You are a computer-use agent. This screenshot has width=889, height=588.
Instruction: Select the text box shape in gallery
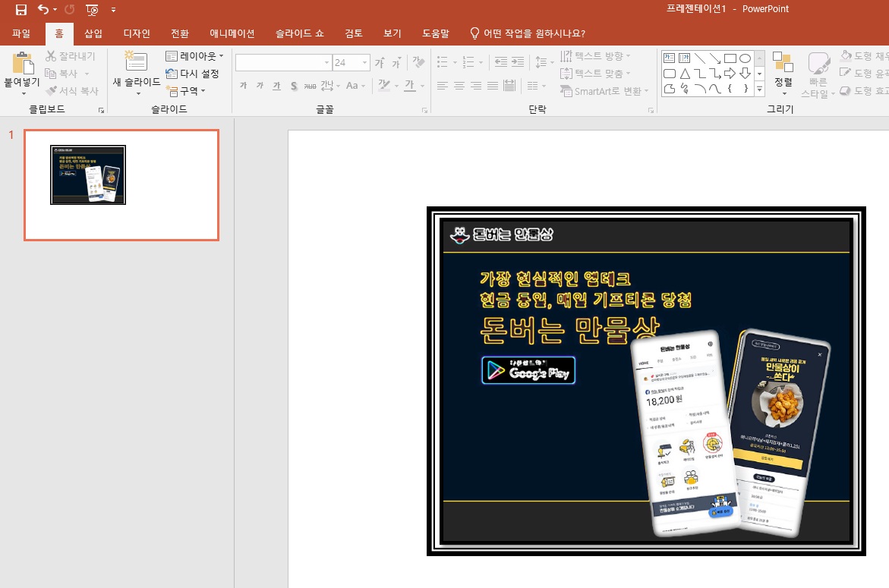point(669,58)
